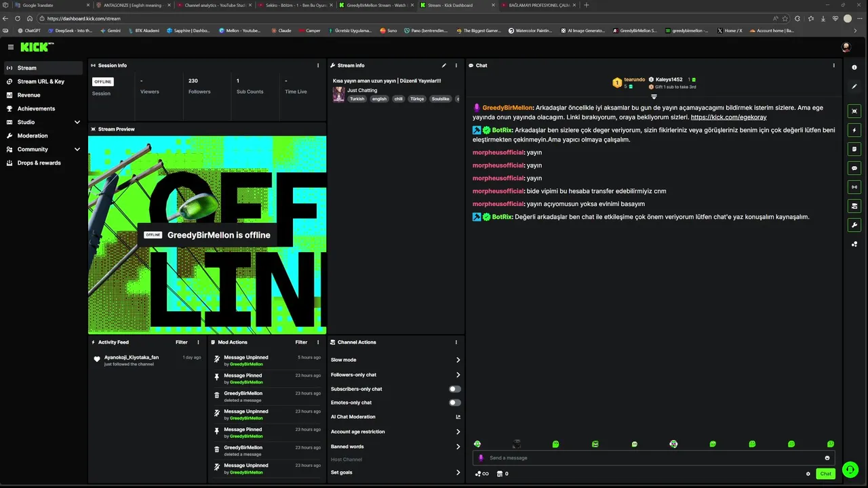This screenshot has height=488, width=868.
Task: Toggle the chat bubble widget icon
Action: click(854, 168)
